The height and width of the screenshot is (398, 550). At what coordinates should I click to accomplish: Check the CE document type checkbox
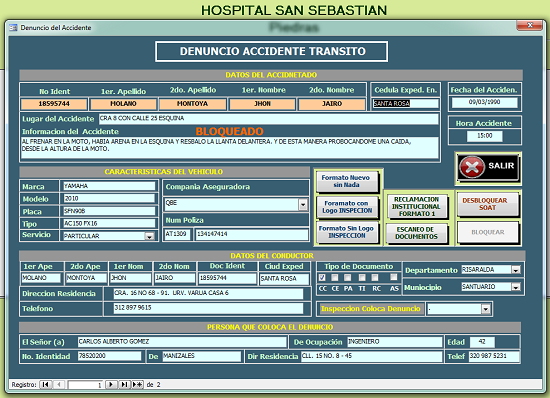pos(335,278)
